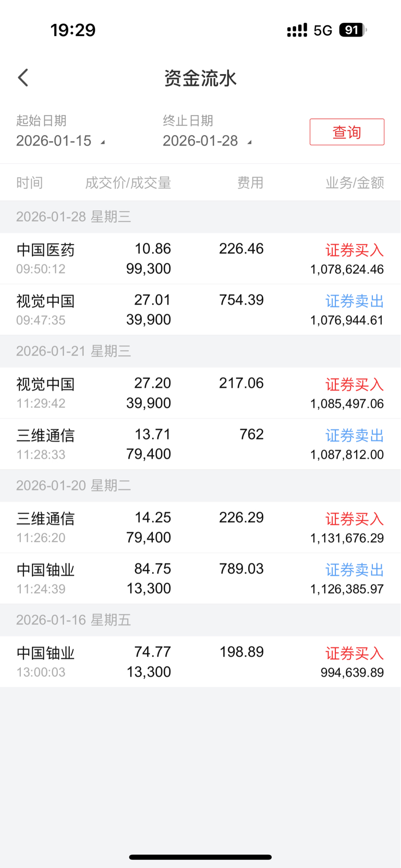Tap the home indicator bar
401x868 pixels.
pos(200,857)
